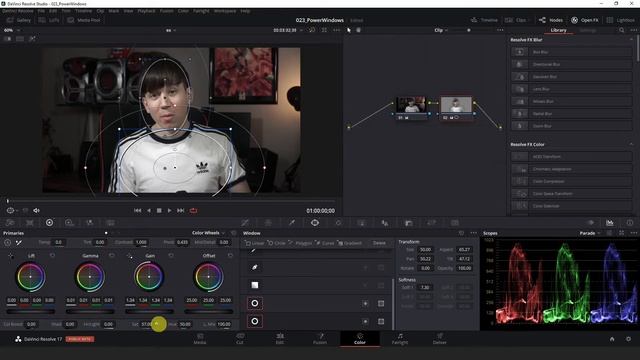The image size is (640, 360).
Task: Open the Parade scope type dropdown
Action: click(590, 233)
